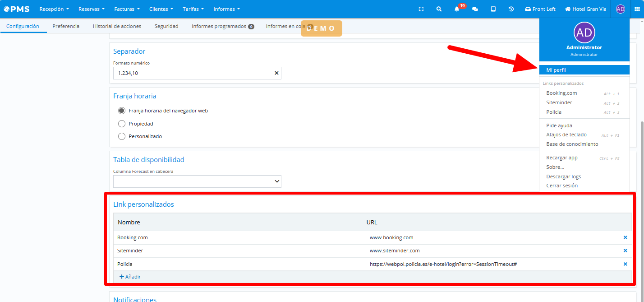Click the fullscreen icon in top bar
The image size is (644, 302).
click(421, 9)
